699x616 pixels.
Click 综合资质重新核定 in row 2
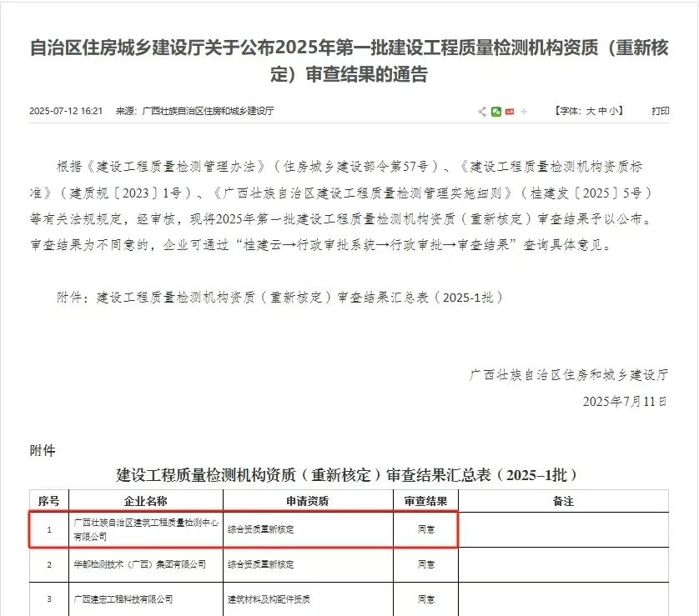pos(261,564)
